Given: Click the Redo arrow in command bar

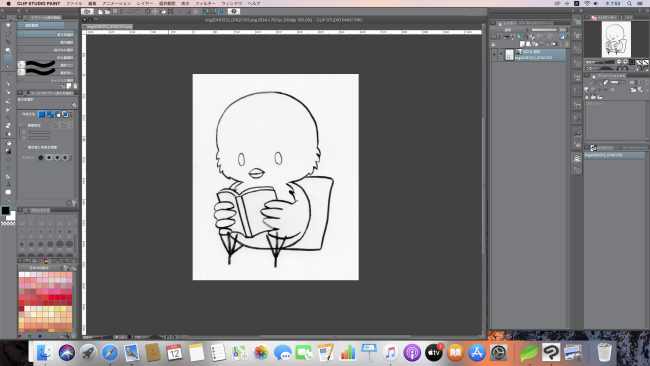Looking at the screenshot, I should (x=137, y=11).
